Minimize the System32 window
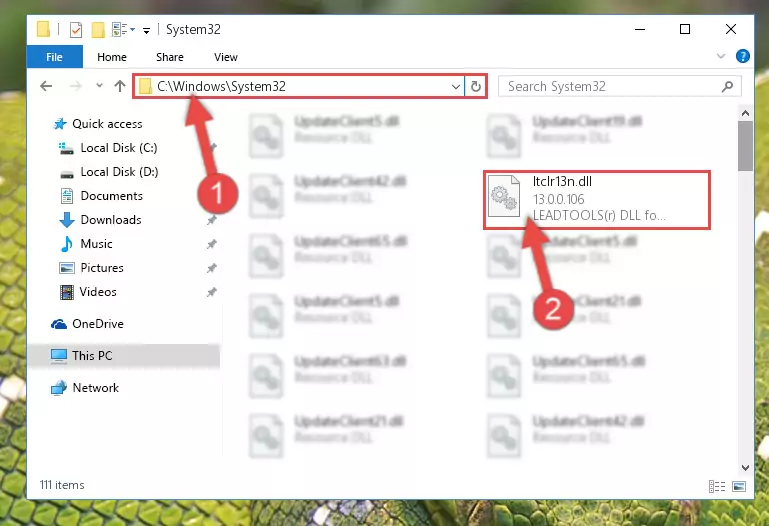 pos(640,29)
